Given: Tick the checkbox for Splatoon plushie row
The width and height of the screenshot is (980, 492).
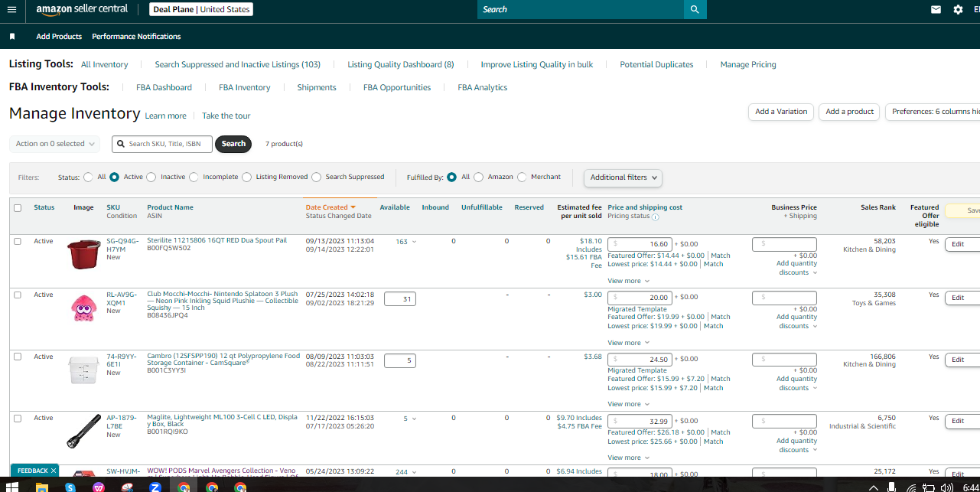Looking at the screenshot, I should click(x=18, y=295).
